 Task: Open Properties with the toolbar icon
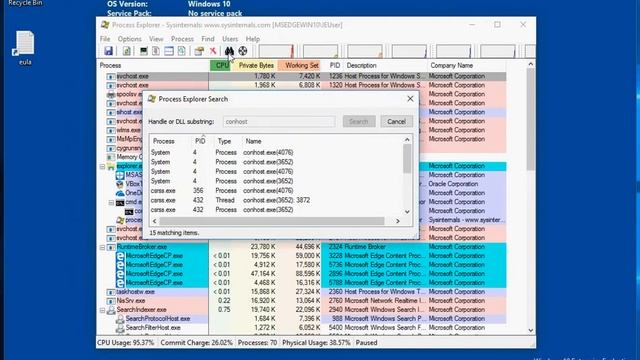[x=199, y=51]
